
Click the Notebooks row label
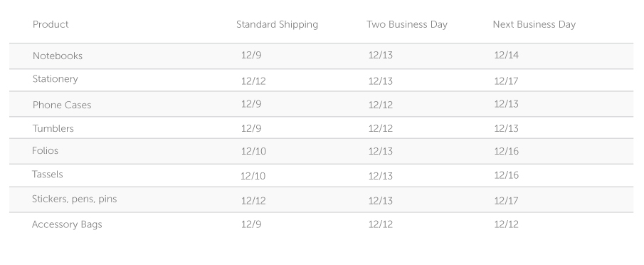coord(58,56)
